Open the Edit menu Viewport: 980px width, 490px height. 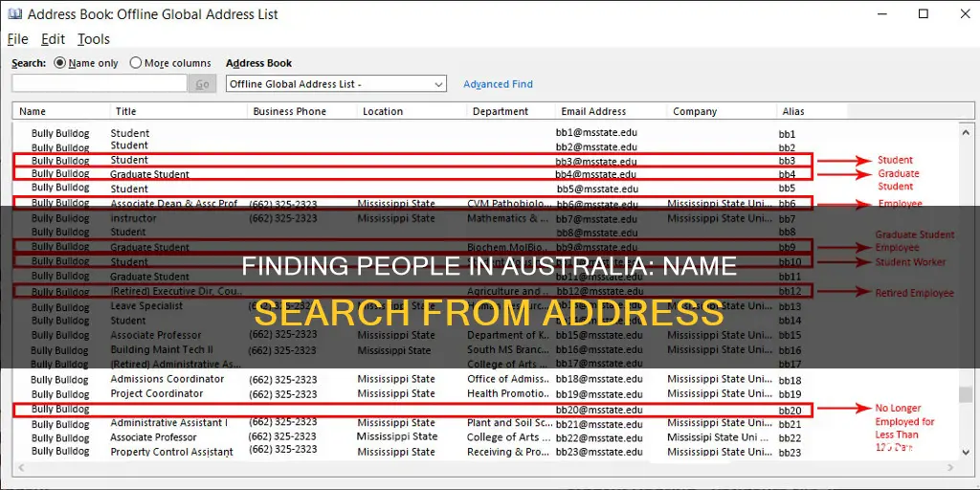[54, 38]
